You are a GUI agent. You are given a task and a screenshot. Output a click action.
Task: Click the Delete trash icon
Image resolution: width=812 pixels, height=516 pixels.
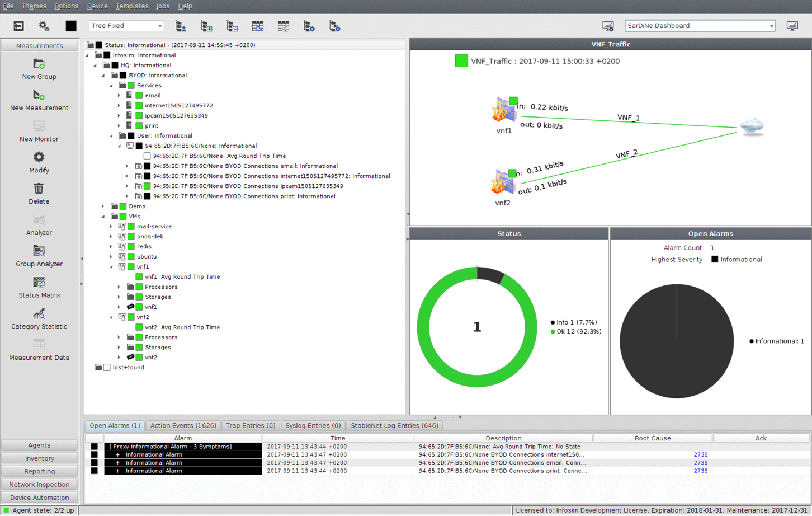tap(39, 189)
